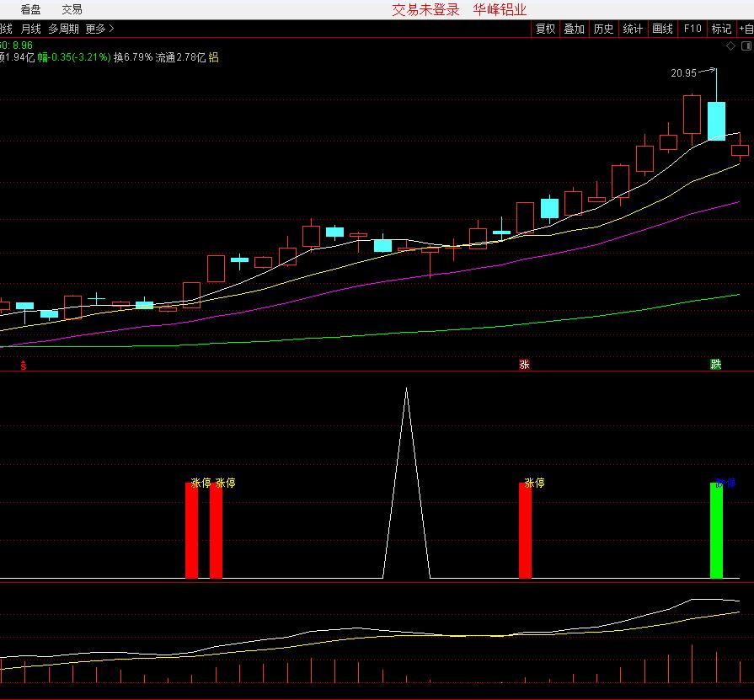Open the 看盘 menu

coord(30,9)
